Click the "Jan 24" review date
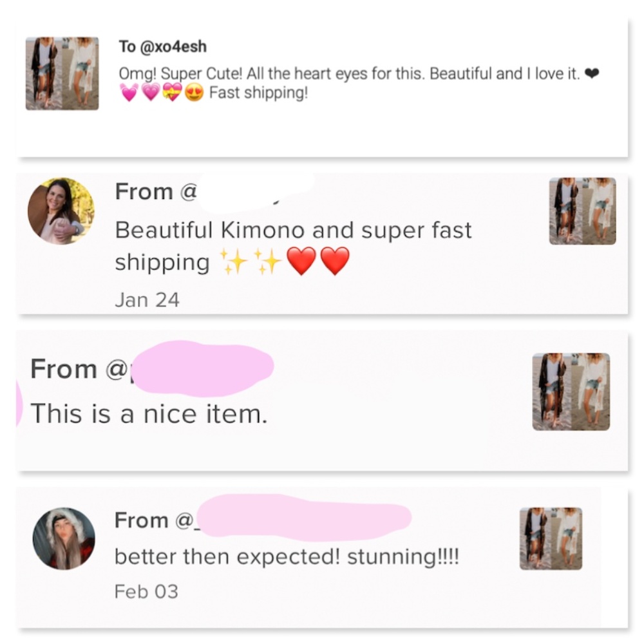This screenshot has width=644, height=644. click(147, 299)
